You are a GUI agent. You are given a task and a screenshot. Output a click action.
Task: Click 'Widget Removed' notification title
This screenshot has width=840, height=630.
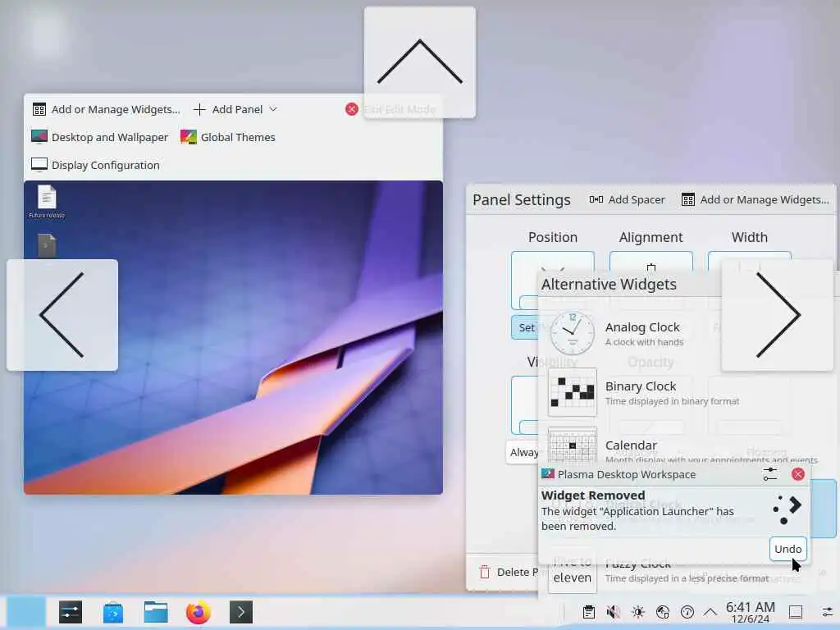(593, 495)
